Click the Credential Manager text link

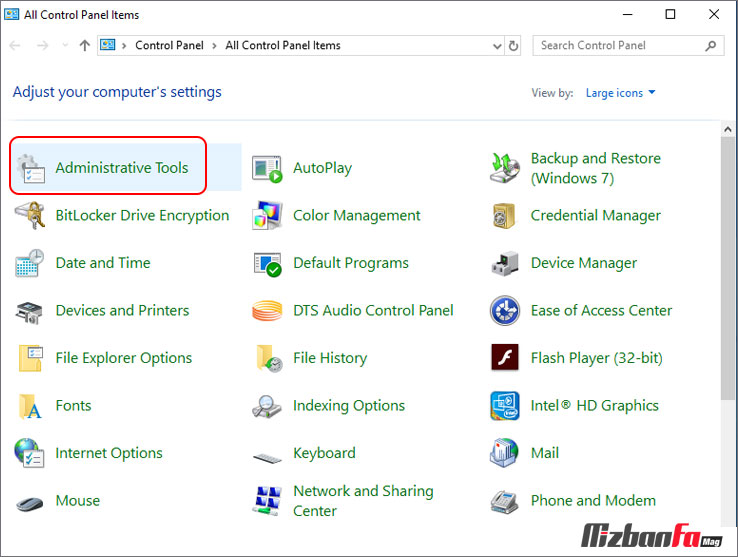click(595, 215)
